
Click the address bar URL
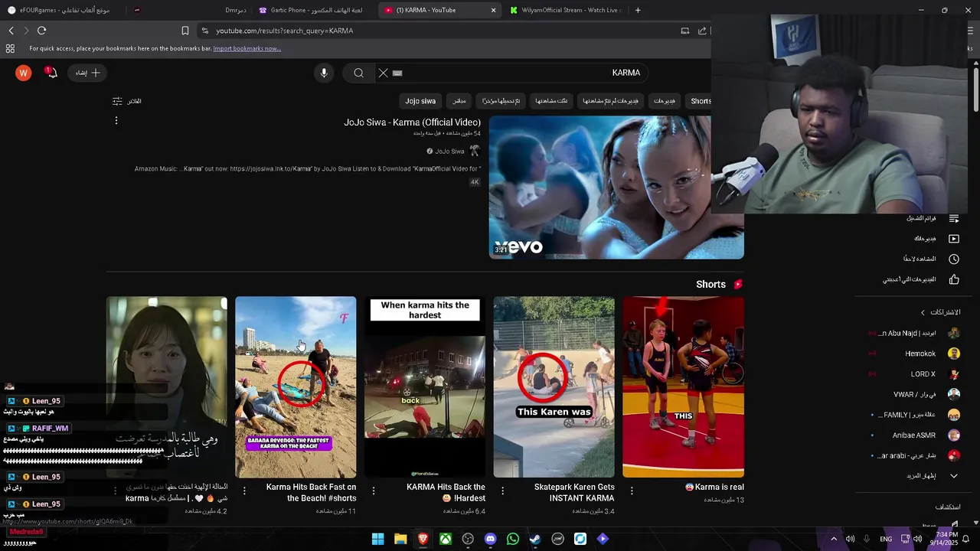[x=284, y=31]
